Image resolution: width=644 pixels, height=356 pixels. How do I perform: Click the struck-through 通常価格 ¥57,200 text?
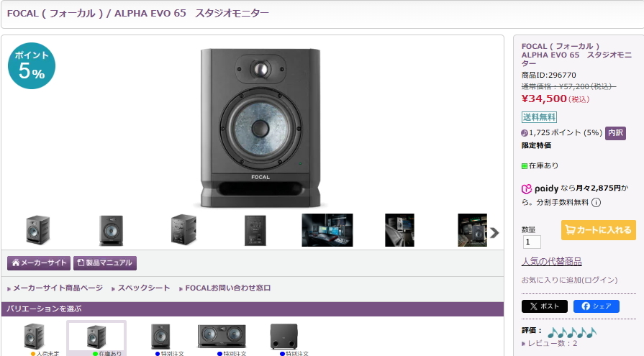[569, 86]
